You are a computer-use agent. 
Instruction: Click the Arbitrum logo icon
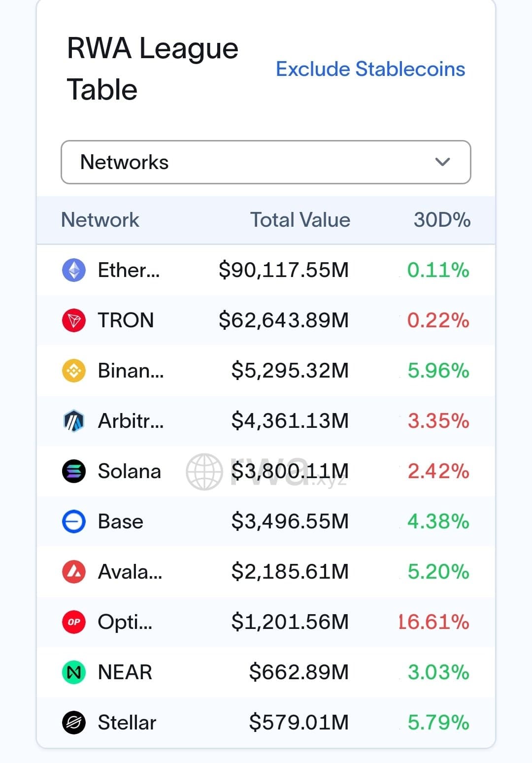point(74,421)
